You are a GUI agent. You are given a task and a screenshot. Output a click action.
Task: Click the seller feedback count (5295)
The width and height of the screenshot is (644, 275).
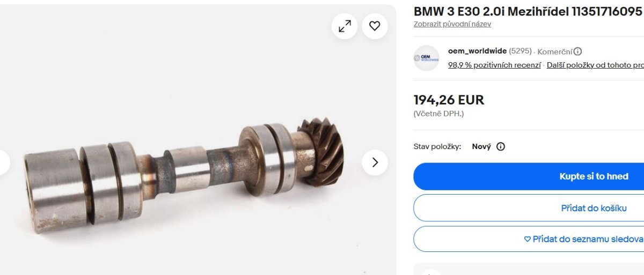tap(520, 51)
